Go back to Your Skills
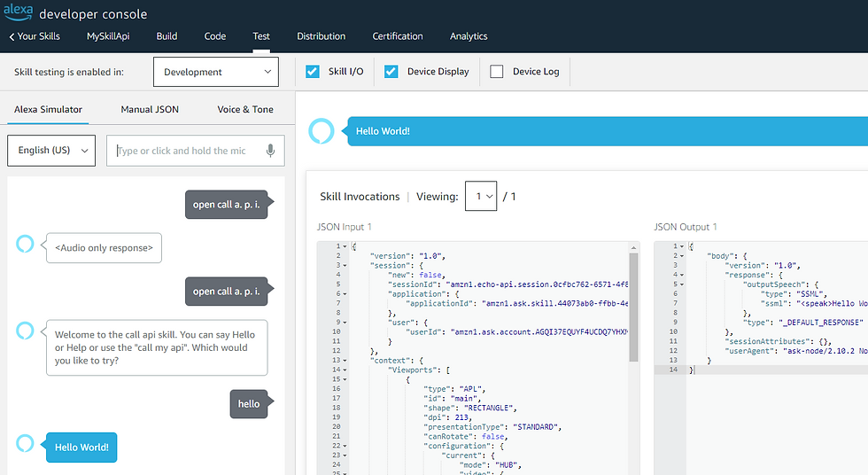 coord(38,36)
